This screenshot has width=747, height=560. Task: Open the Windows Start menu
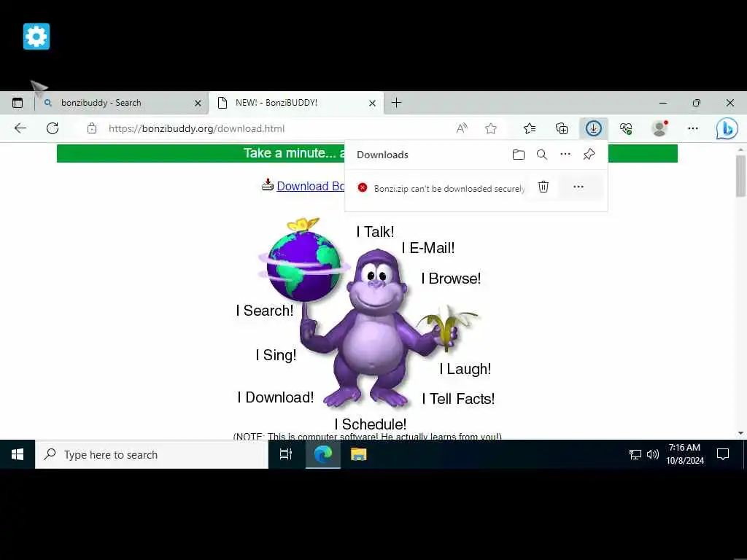point(18,455)
